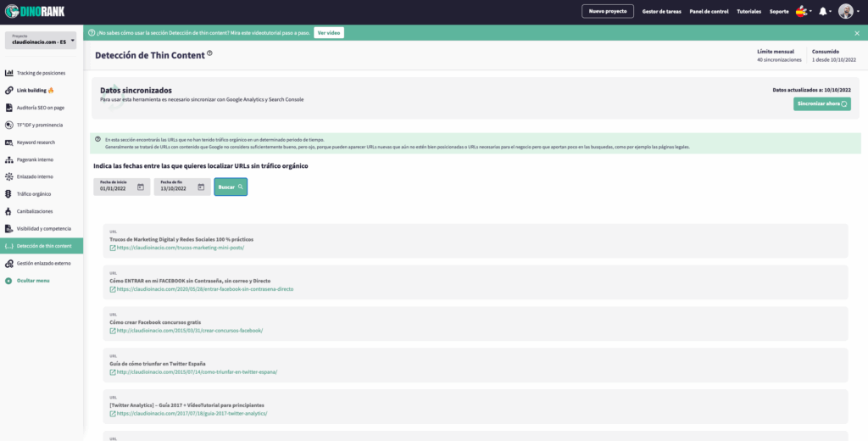The width and height of the screenshot is (868, 441).
Task: Open Tutoriales in the top bar
Action: coord(749,11)
